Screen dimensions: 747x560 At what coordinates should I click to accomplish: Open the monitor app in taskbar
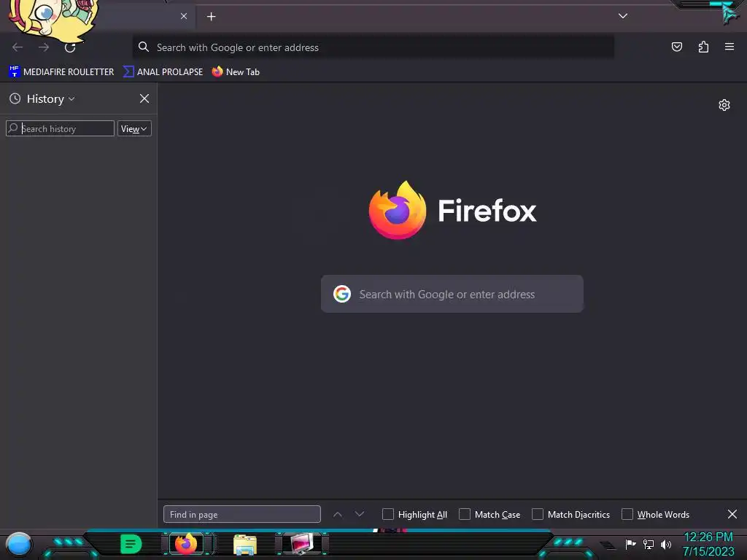coord(302,544)
